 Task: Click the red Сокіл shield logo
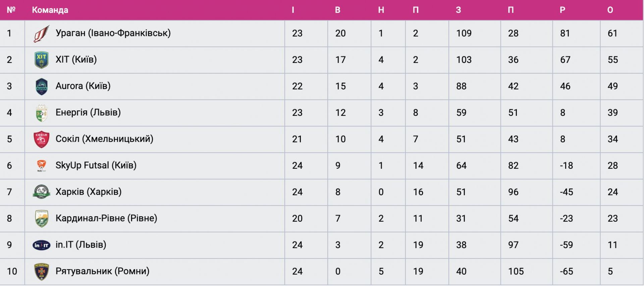coord(42,139)
